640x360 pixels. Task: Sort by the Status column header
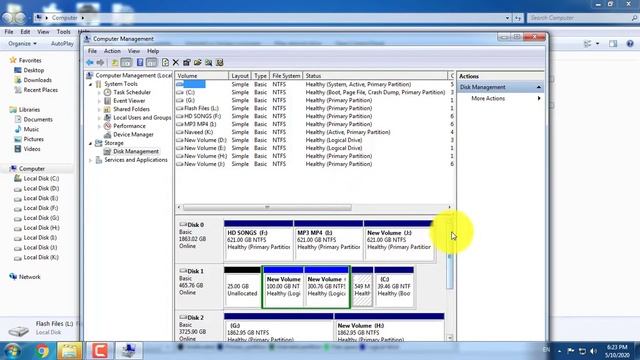[376, 76]
